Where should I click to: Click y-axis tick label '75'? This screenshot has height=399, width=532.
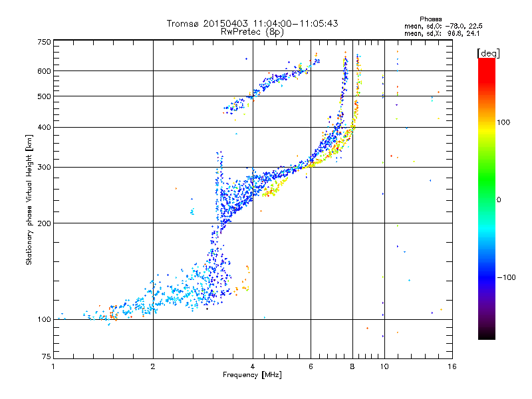tap(47, 356)
